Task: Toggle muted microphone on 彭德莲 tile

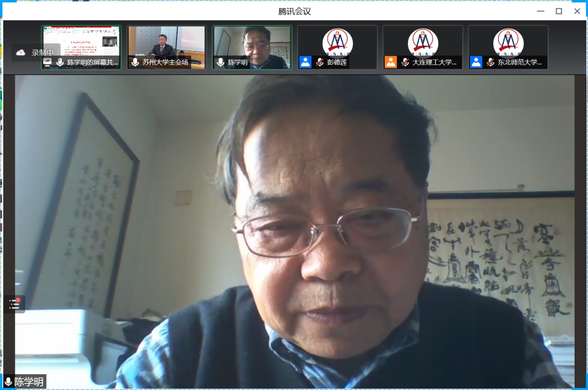Action: pos(320,62)
